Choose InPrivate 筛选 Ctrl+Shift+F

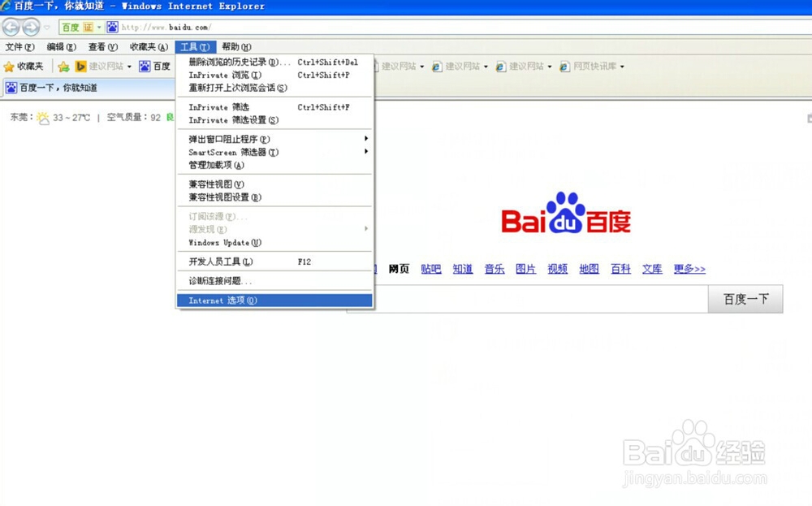(x=274, y=107)
